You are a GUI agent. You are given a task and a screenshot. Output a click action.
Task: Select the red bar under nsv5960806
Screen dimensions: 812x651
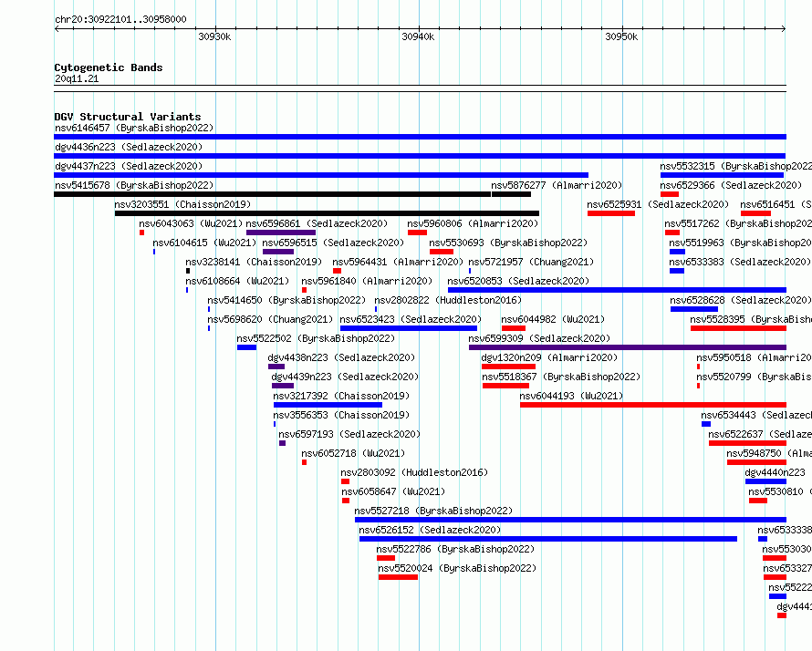coord(417,232)
